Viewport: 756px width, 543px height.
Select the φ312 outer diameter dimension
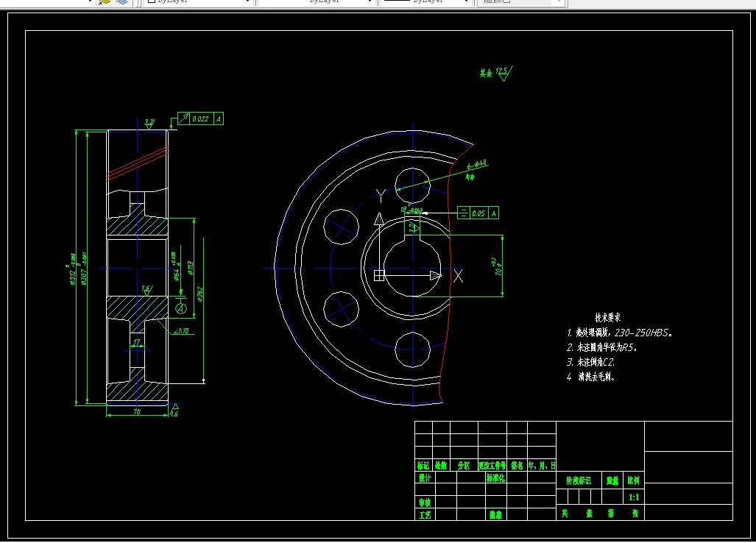coord(73,270)
